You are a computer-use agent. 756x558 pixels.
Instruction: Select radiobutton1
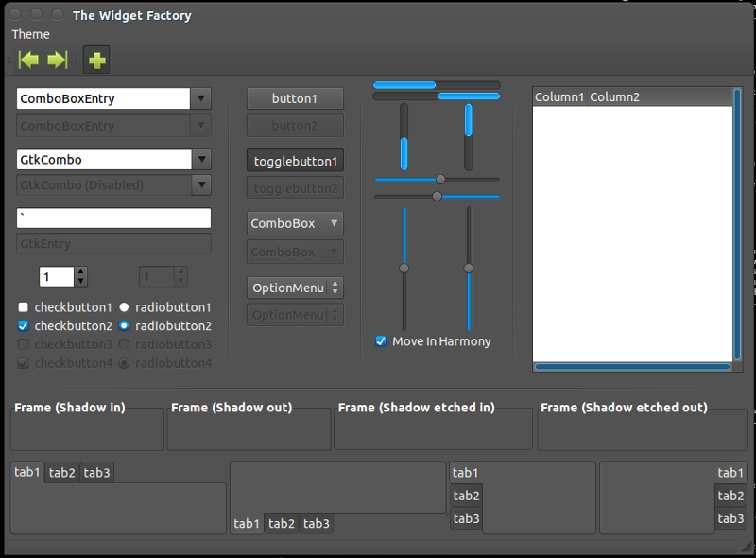pyautogui.click(x=124, y=307)
